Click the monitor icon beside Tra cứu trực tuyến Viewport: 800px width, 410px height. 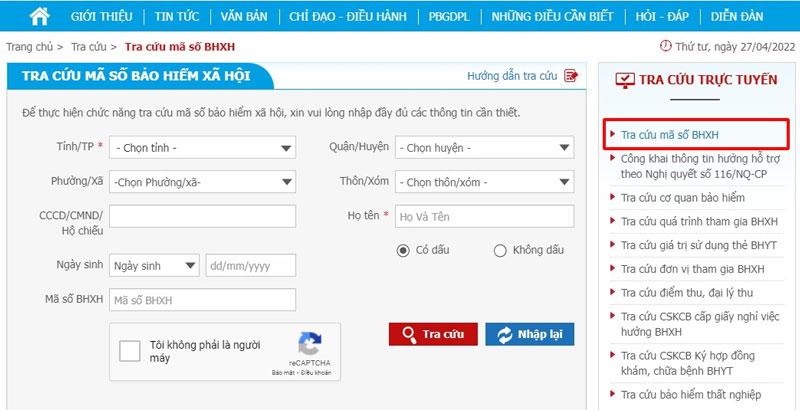[x=625, y=80]
